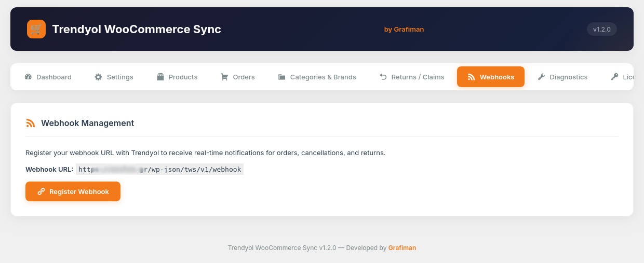The width and height of the screenshot is (644, 263).
Task: Click the webhook registration description text
Action: coord(205,153)
